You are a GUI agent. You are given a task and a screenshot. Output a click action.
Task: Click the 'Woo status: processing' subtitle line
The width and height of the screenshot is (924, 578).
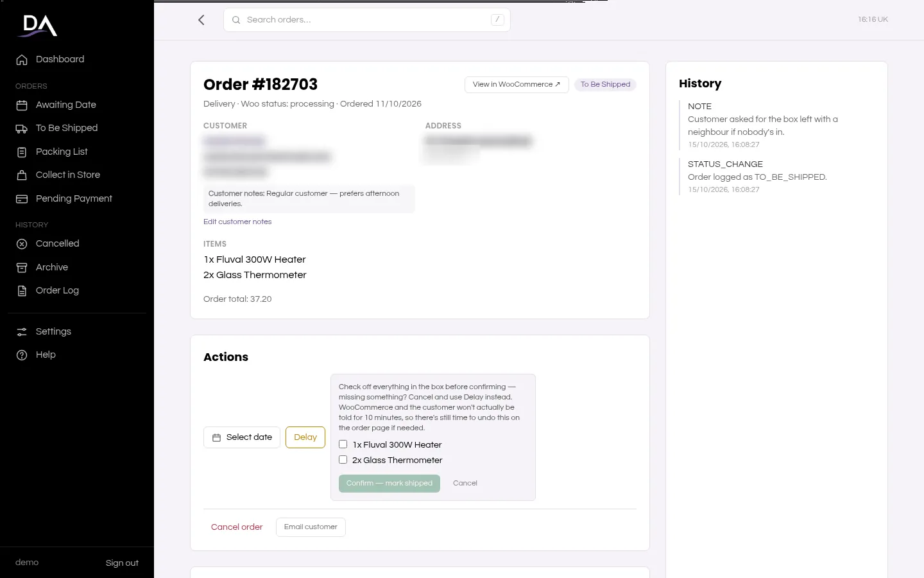coord(312,104)
